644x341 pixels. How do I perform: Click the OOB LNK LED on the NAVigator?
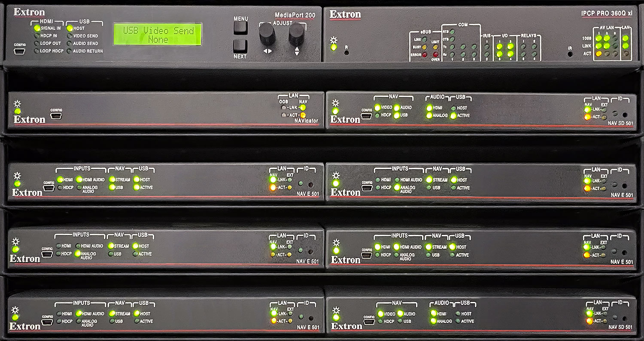point(283,108)
